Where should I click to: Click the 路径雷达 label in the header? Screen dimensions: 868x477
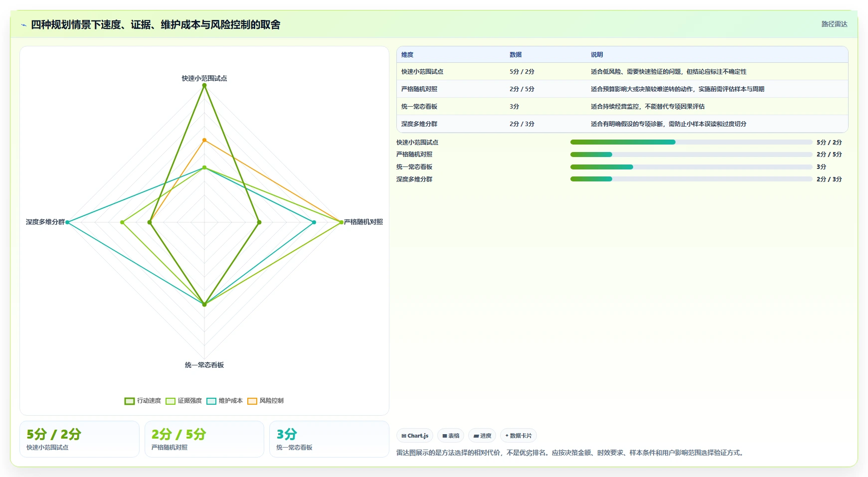pyautogui.click(x=834, y=24)
